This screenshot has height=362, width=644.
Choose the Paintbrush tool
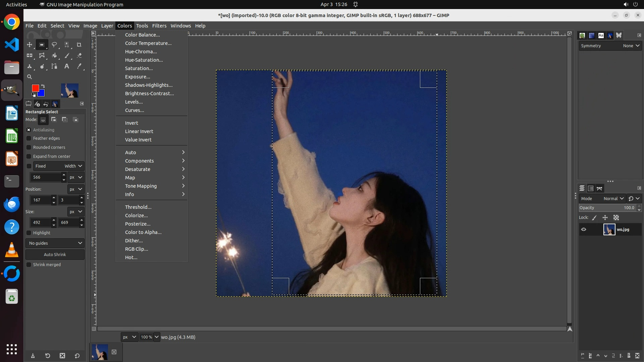pos(67,56)
